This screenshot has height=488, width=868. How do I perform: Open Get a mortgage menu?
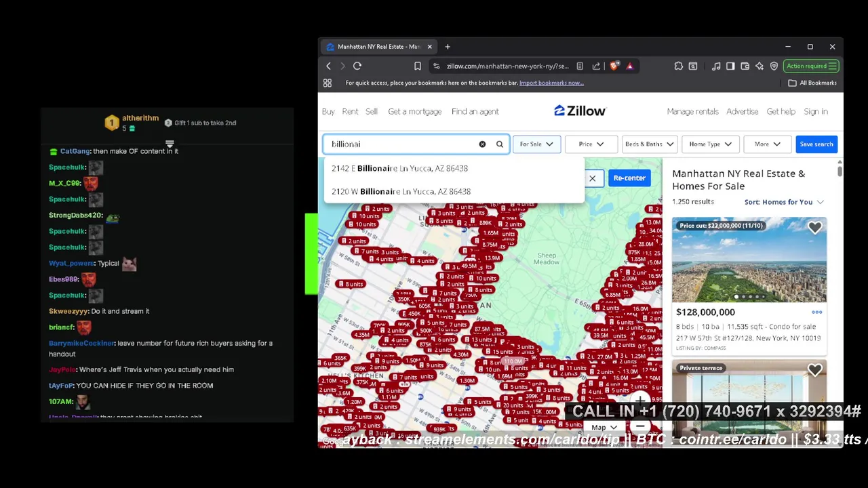click(414, 112)
